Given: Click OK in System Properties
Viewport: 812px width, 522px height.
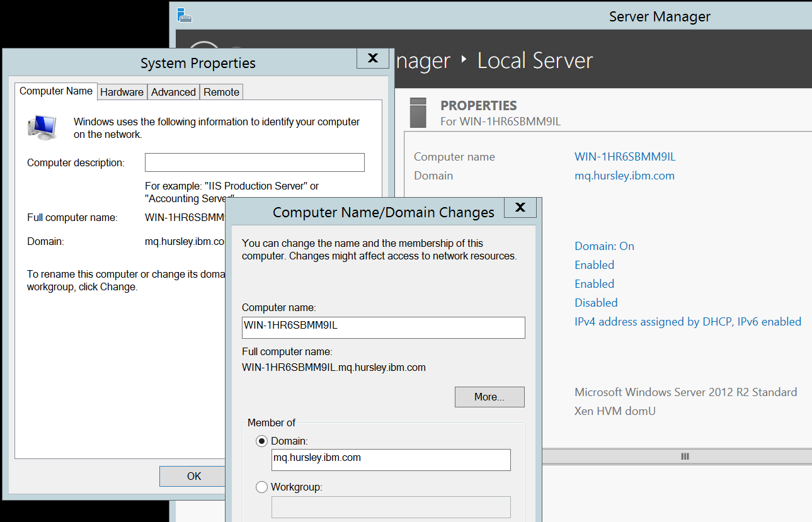Looking at the screenshot, I should point(193,476).
